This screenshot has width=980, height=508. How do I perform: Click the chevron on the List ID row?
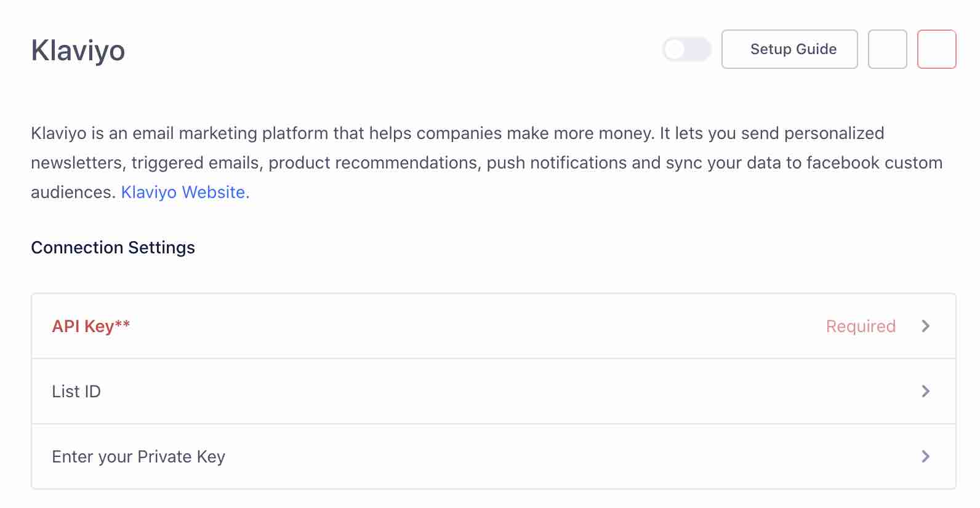click(926, 391)
